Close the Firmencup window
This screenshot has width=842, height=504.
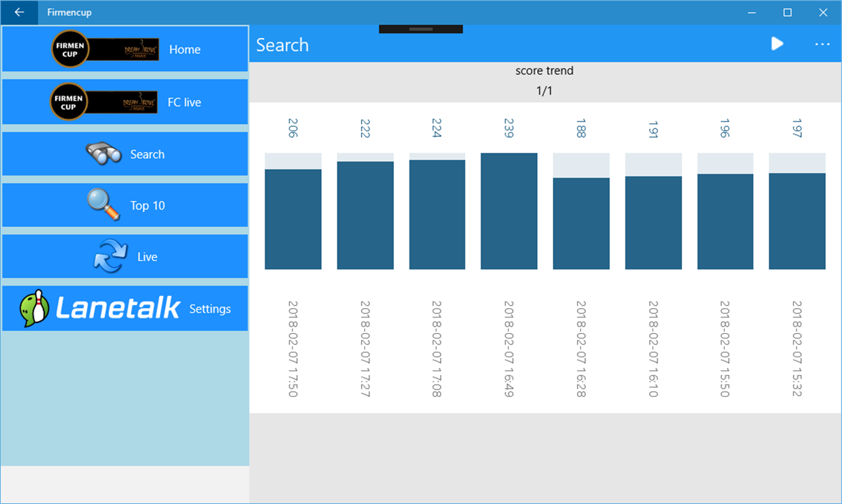point(823,12)
